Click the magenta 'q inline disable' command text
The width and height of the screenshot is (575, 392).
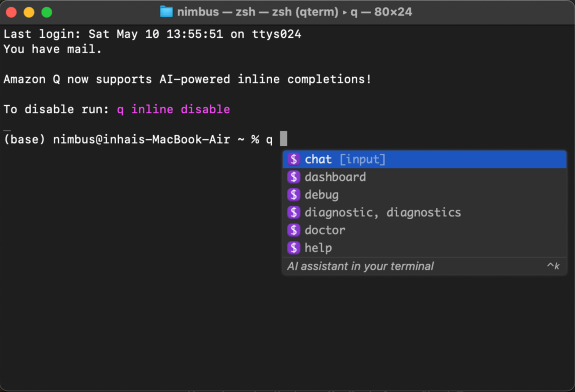[x=174, y=109]
